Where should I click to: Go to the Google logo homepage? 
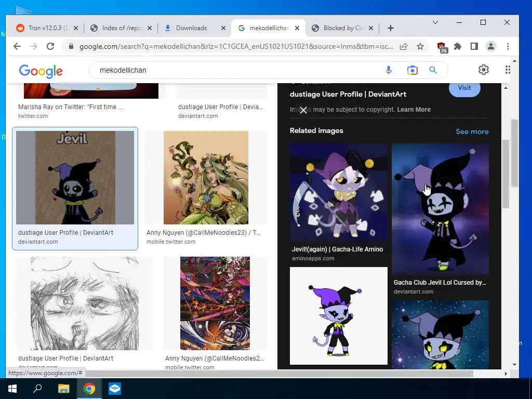tap(41, 71)
